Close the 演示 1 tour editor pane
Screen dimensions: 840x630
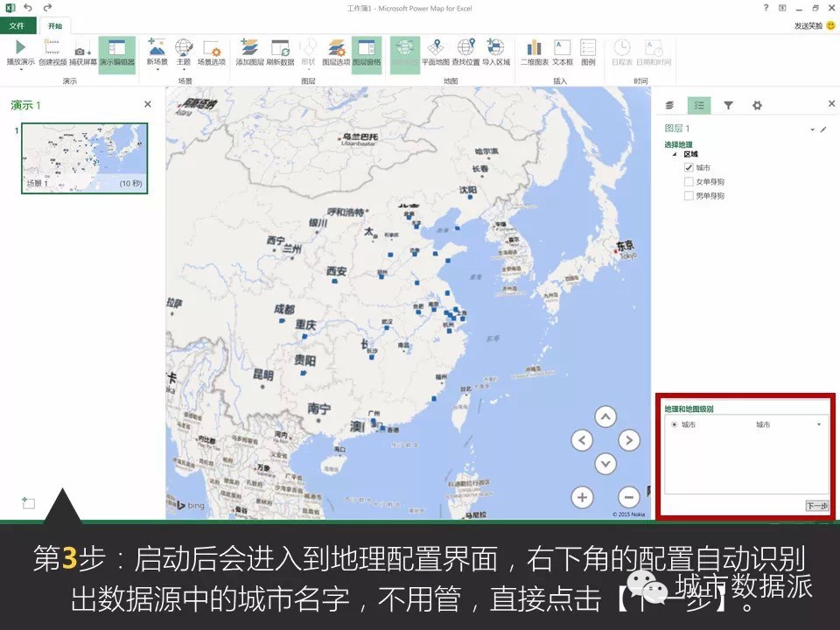(x=147, y=104)
